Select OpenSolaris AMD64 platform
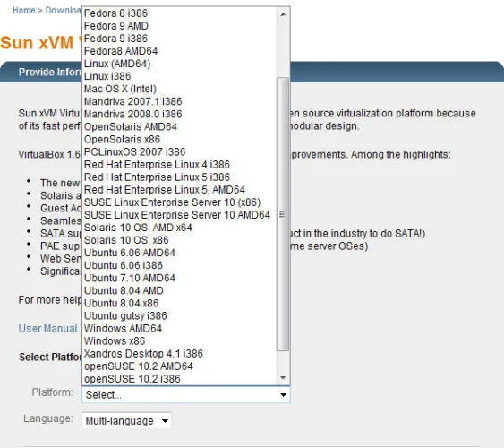504x448 pixels. [179, 126]
